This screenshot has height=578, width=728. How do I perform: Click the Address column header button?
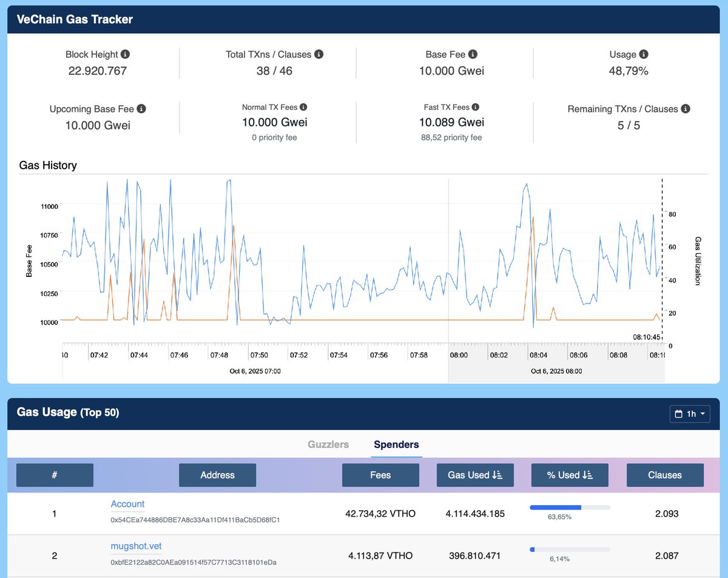pyautogui.click(x=217, y=475)
